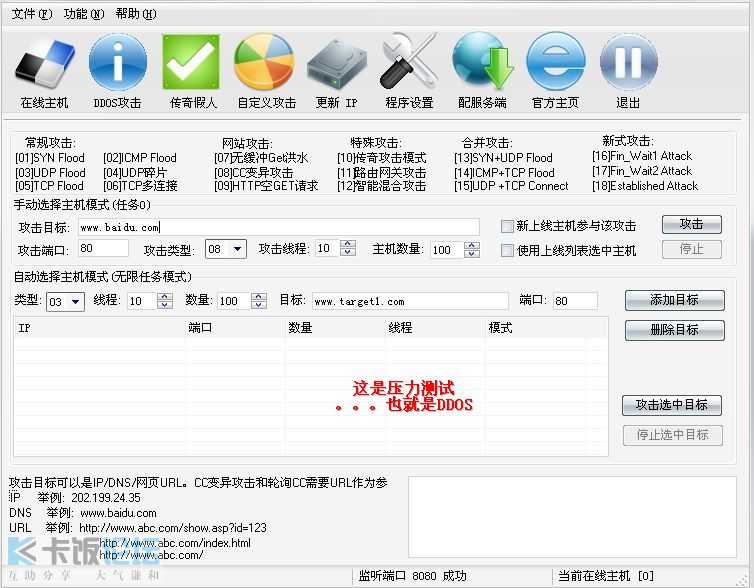Open the 文件(F) menu
The width and height of the screenshot is (754, 588).
[32, 14]
